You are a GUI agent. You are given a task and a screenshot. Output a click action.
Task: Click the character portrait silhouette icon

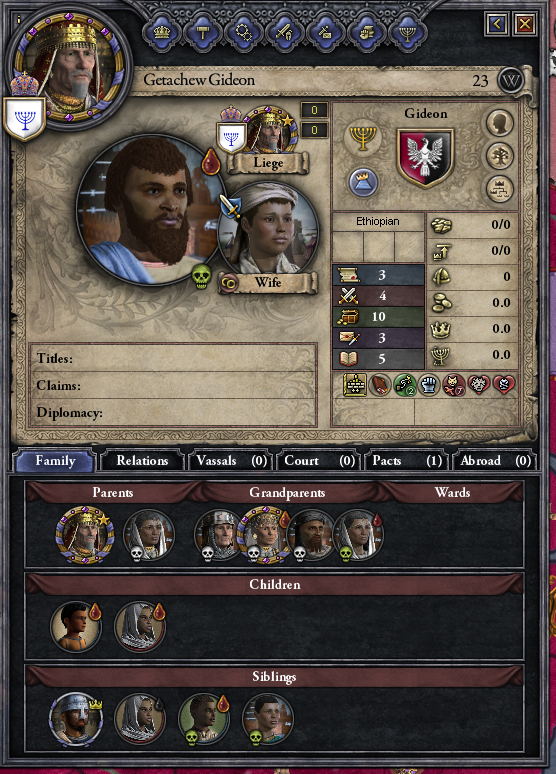coord(500,122)
